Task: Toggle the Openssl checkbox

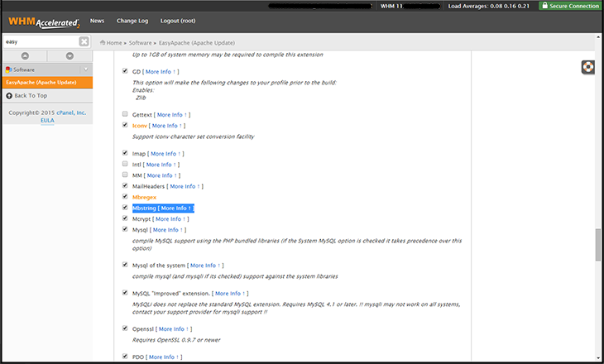Action: (125, 328)
